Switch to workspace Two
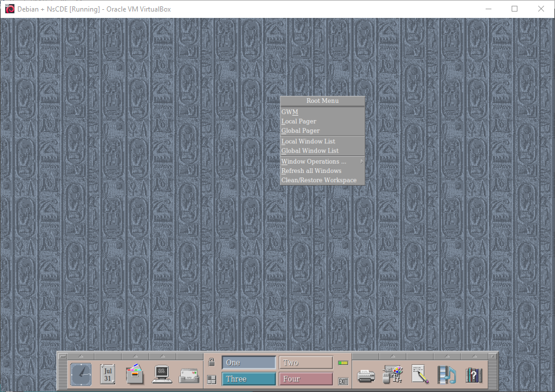Screen dimensions: 555x392 pos(306,363)
